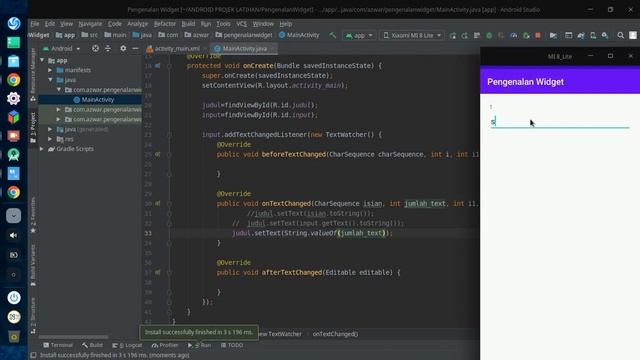Click the power icon in the dock

tap(13, 298)
